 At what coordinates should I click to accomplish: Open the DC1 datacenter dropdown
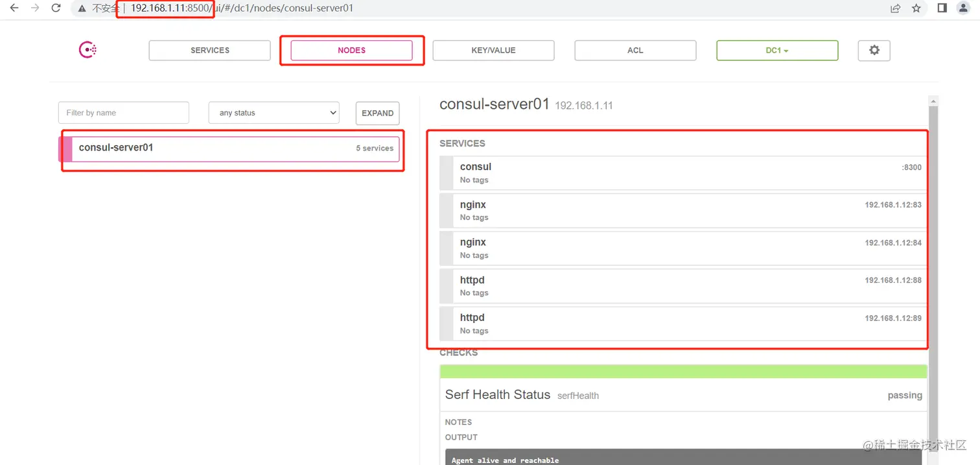(777, 50)
